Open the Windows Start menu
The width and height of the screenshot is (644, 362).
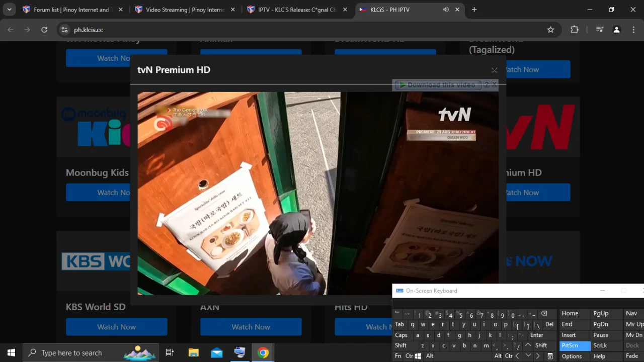11,352
